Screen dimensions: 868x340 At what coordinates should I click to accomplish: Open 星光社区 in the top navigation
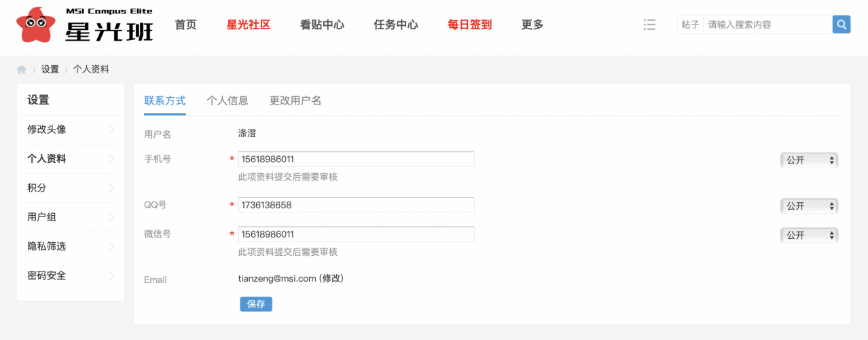(x=249, y=25)
